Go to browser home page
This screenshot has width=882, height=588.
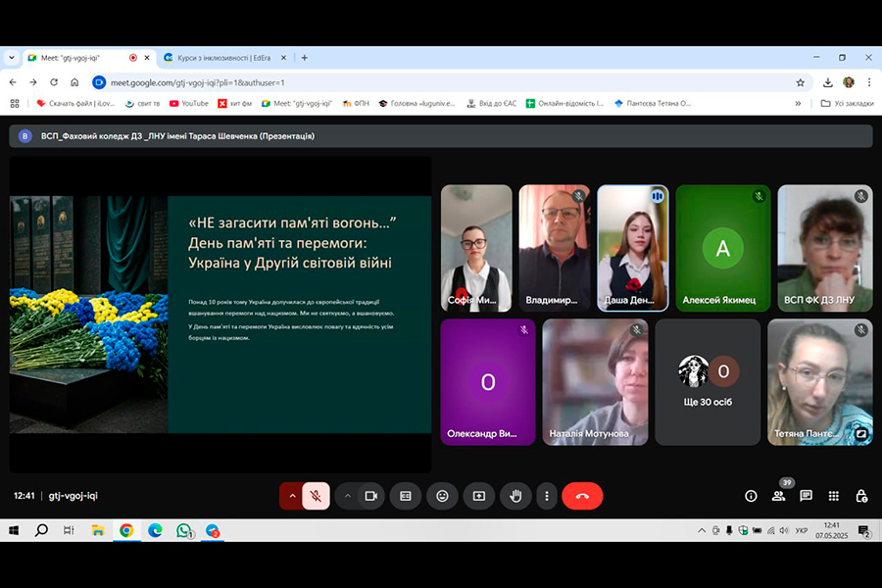pos(74,82)
